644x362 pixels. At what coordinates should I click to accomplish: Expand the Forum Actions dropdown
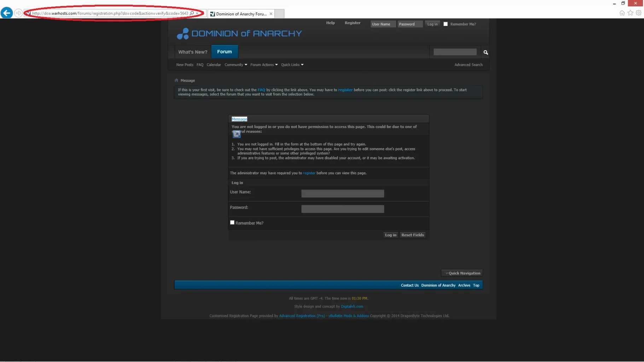click(x=264, y=65)
